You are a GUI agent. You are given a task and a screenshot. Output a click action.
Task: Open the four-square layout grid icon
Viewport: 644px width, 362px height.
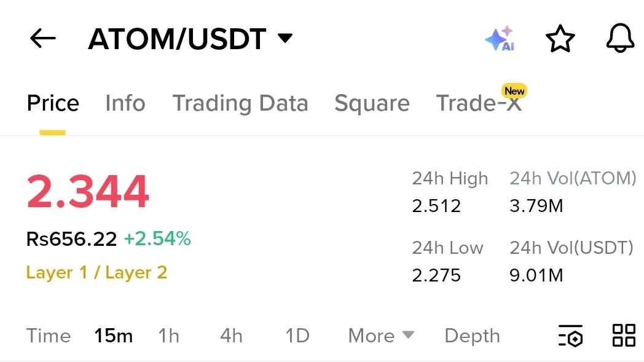pyautogui.click(x=624, y=336)
